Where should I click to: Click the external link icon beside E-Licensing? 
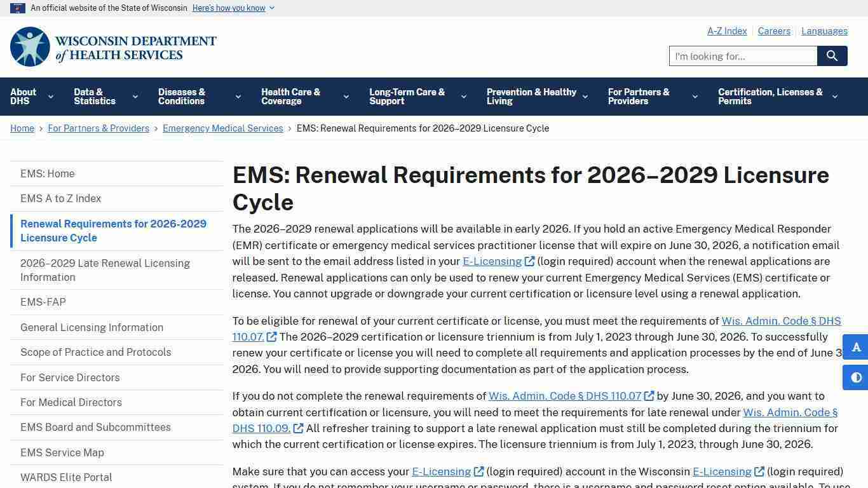click(529, 261)
